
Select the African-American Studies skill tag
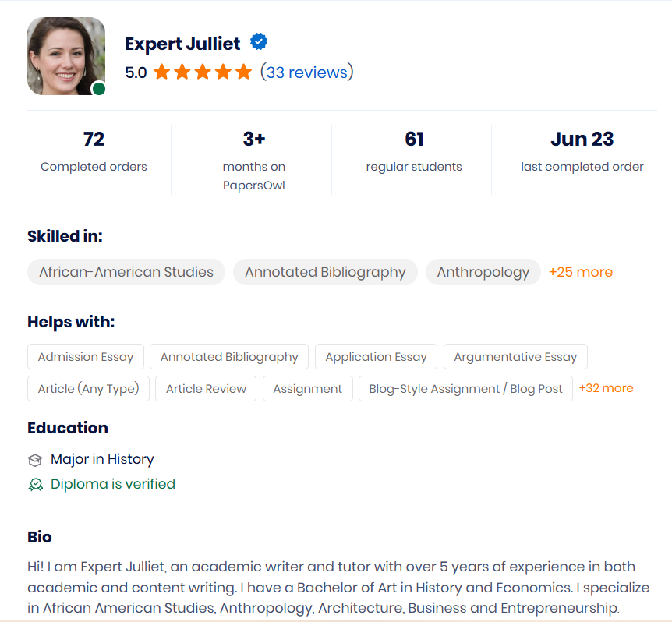pyautogui.click(x=126, y=272)
